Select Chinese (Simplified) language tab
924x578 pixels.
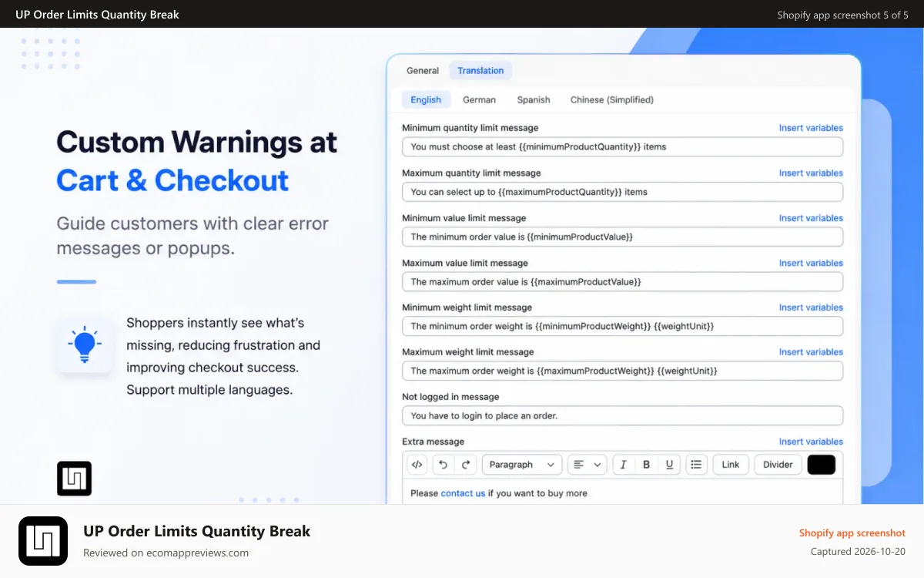pos(612,99)
